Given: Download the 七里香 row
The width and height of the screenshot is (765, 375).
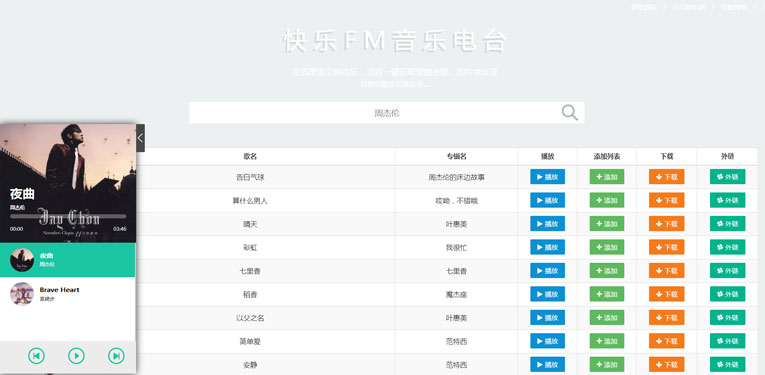Looking at the screenshot, I should coord(666,270).
